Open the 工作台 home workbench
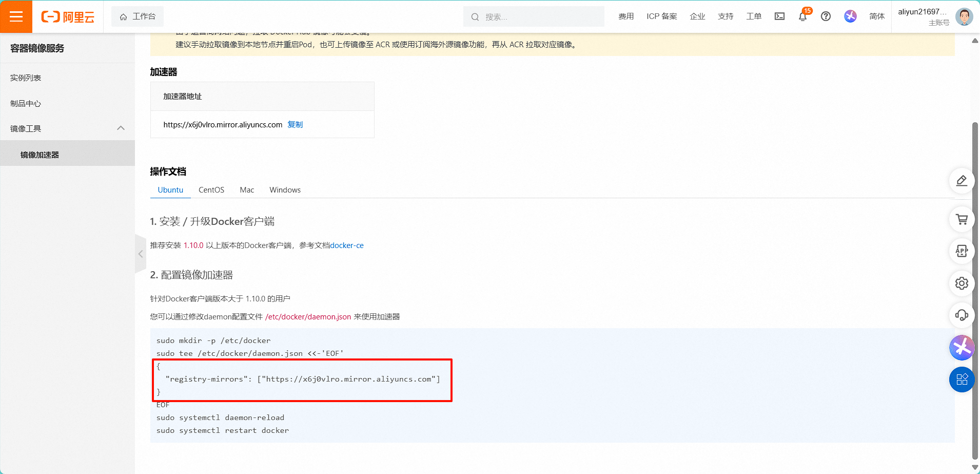 coord(138,16)
